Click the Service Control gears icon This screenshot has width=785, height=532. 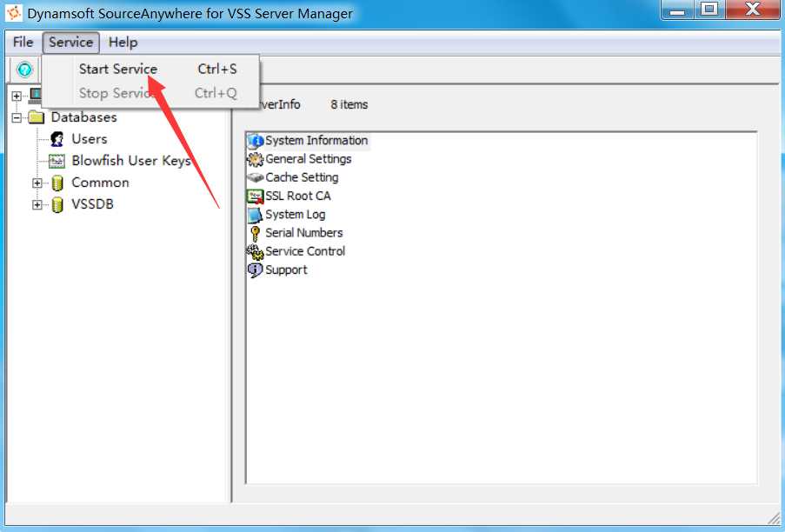coord(256,252)
